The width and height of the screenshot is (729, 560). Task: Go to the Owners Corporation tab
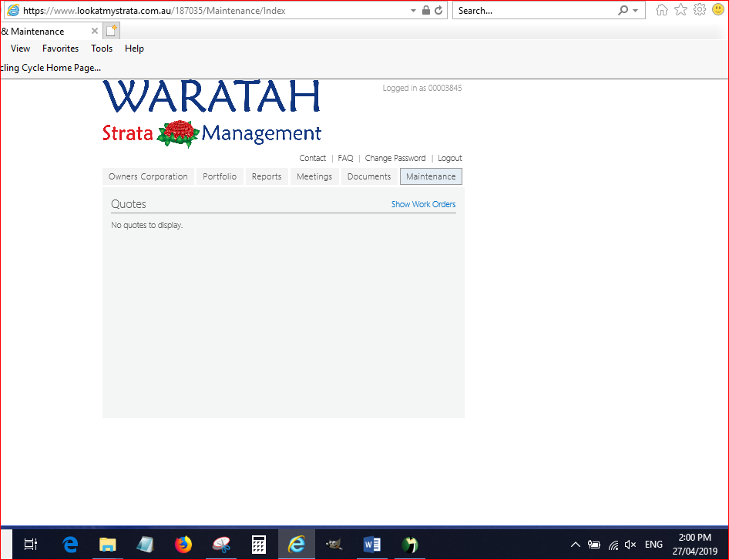click(148, 176)
